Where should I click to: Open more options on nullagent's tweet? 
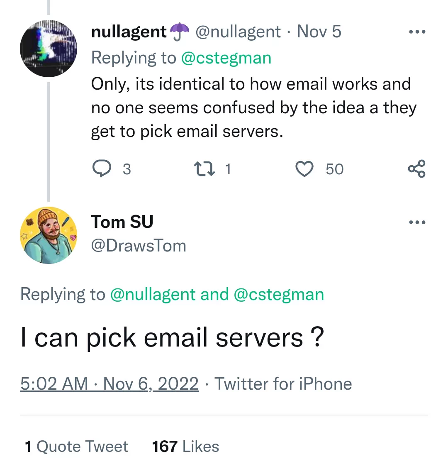point(417,32)
